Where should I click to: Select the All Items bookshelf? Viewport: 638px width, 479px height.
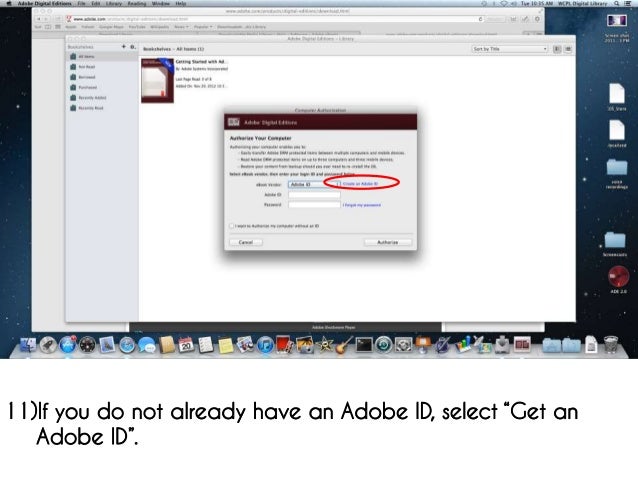coord(102,57)
